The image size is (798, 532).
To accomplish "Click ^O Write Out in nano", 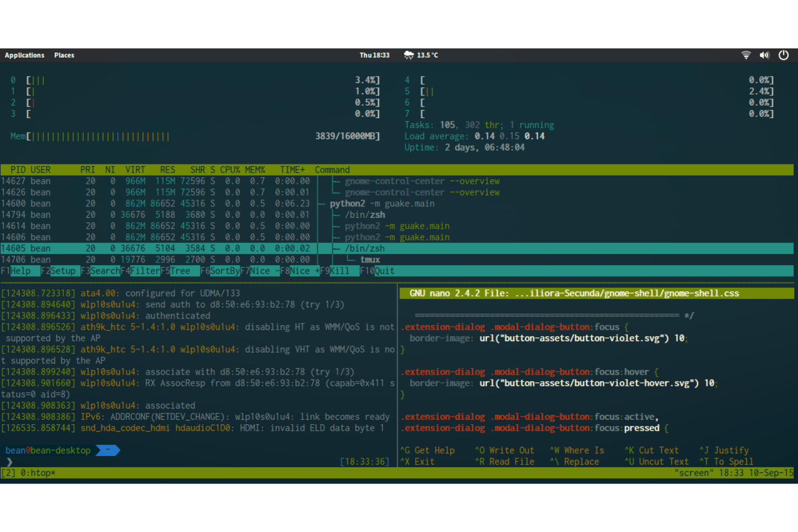I will tap(505, 451).
